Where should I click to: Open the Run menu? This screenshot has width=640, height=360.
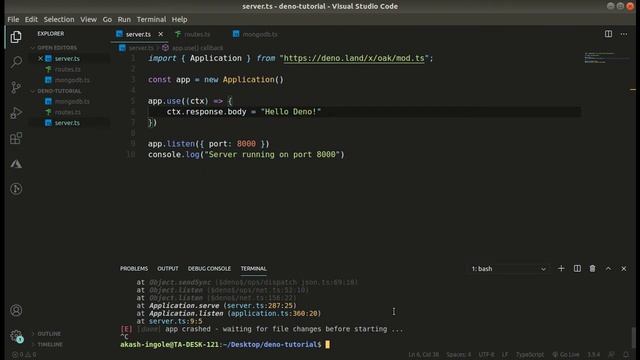pyautogui.click(x=124, y=20)
